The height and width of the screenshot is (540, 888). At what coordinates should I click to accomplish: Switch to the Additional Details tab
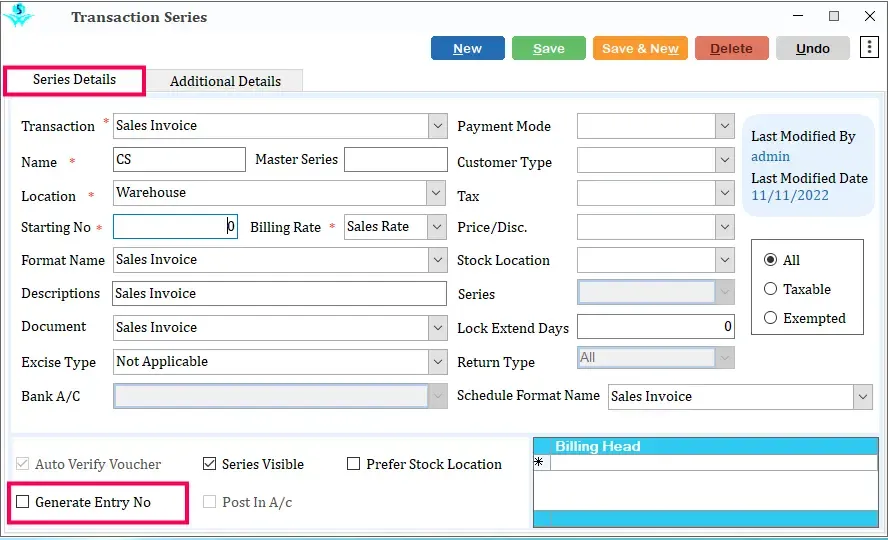coord(225,81)
